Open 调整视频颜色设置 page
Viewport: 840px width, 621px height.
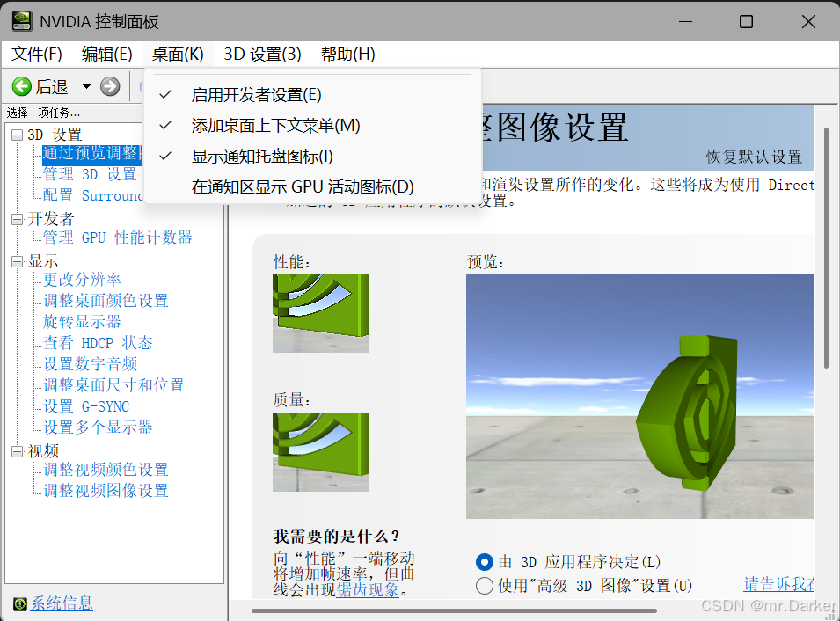pos(106,470)
